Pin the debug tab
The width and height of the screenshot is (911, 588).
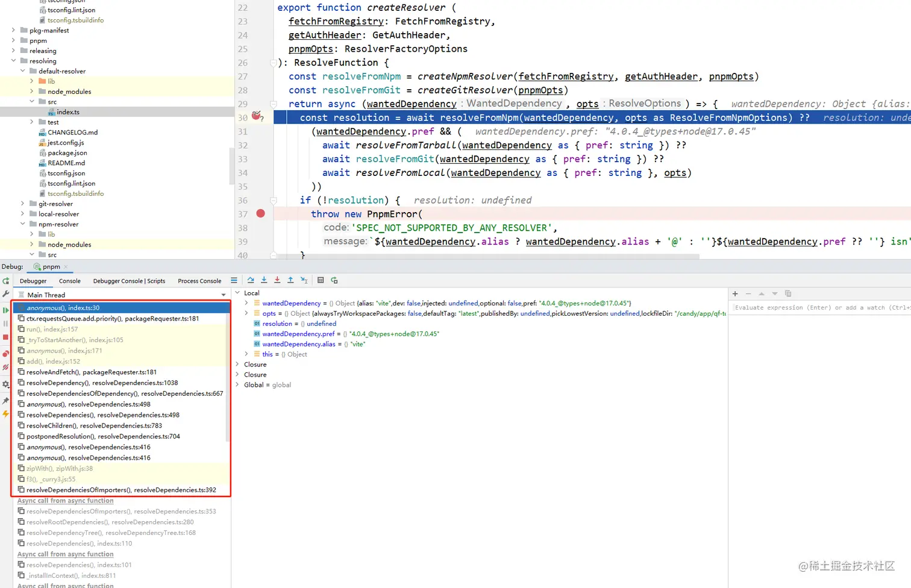pyautogui.click(x=6, y=401)
